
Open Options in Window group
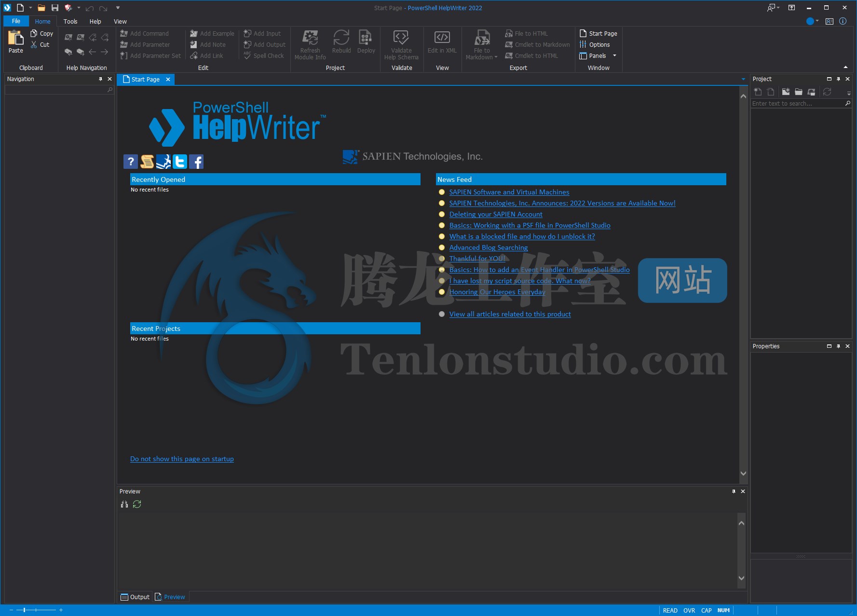[595, 44]
